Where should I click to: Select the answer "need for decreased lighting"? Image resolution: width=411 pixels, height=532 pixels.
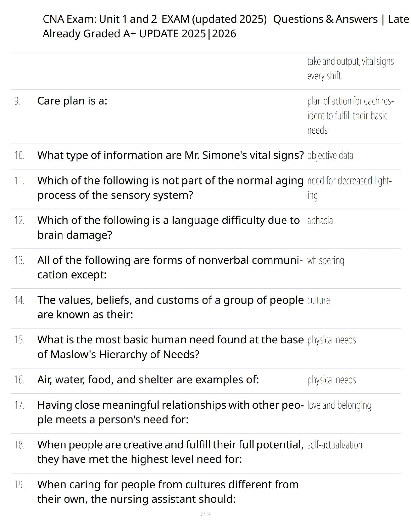coord(349,188)
